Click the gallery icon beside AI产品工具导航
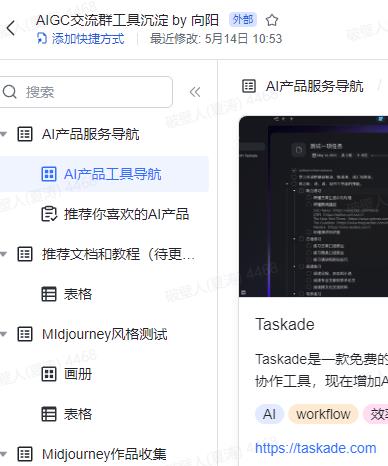The image size is (388, 466). pyautogui.click(x=49, y=174)
